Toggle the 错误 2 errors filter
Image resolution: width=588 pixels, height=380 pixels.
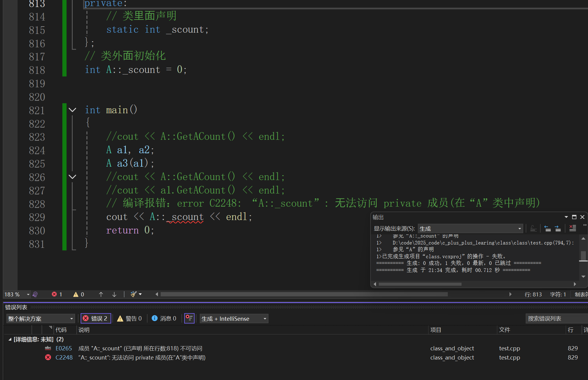95,319
